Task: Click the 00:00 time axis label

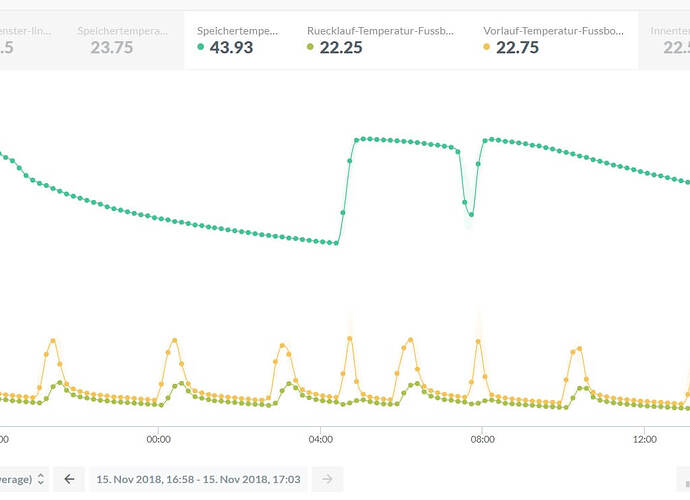Action: (x=159, y=438)
